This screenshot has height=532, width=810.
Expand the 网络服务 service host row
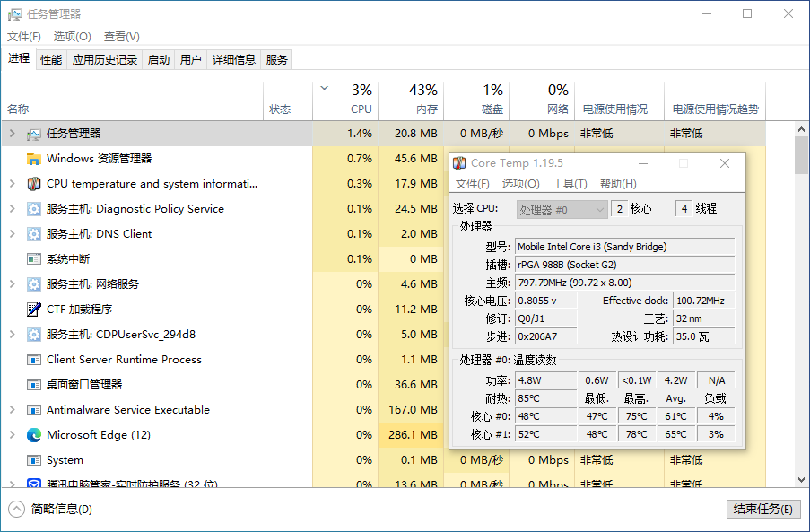pos(13,284)
